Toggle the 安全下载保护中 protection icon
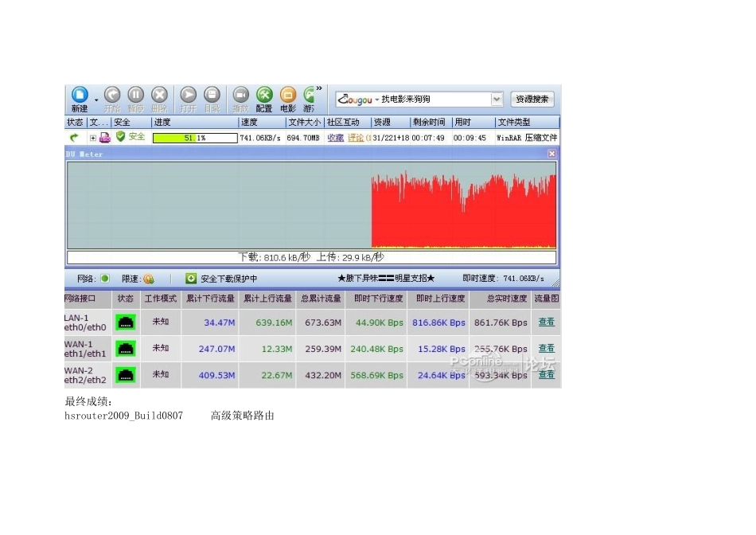Image resolution: width=756 pixels, height=535 pixels. (191, 279)
